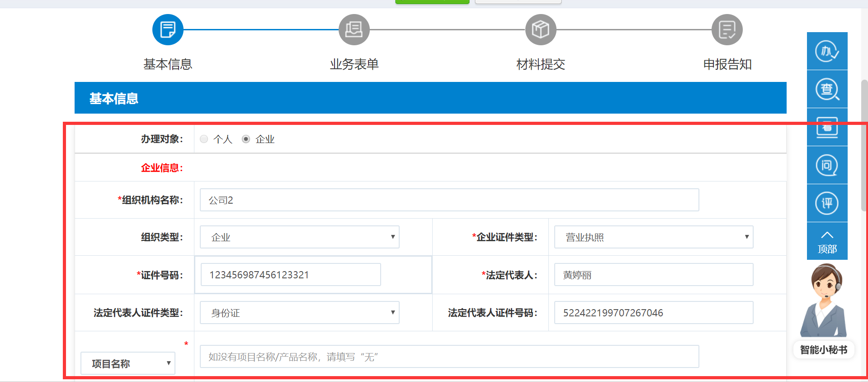Select the 个人 radio button
868x382 pixels.
pyautogui.click(x=204, y=139)
